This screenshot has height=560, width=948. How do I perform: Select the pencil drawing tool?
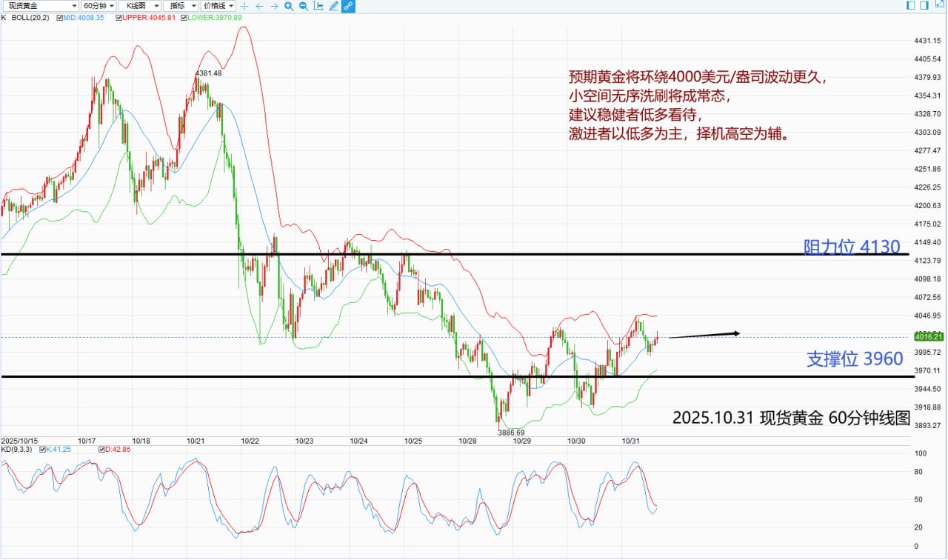coord(333,6)
